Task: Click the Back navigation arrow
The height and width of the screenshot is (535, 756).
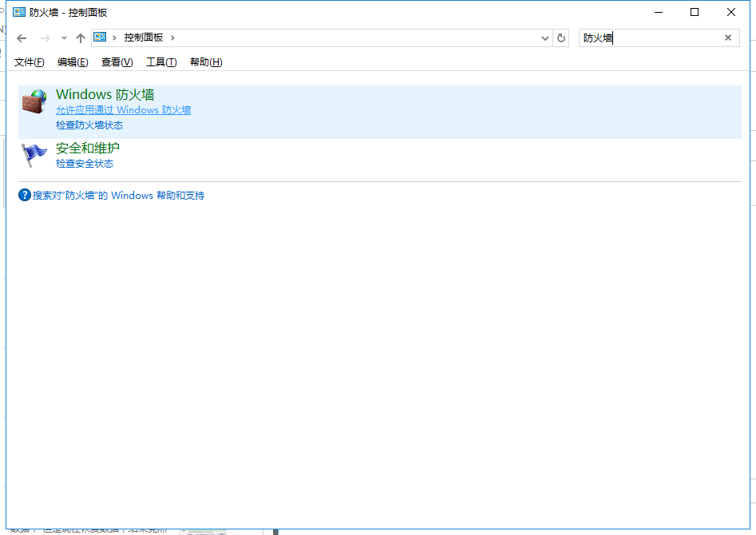Action: [22, 38]
